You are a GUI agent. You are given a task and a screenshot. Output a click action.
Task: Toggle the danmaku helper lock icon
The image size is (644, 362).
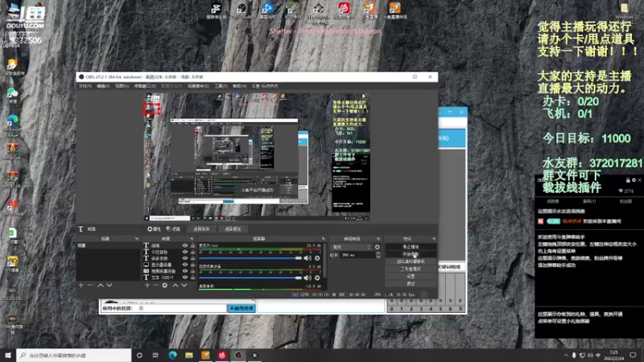click(x=628, y=179)
